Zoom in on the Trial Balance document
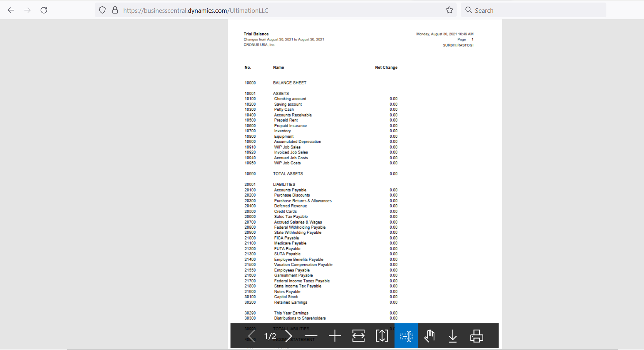Viewport: 644px width, 350px height. click(335, 336)
